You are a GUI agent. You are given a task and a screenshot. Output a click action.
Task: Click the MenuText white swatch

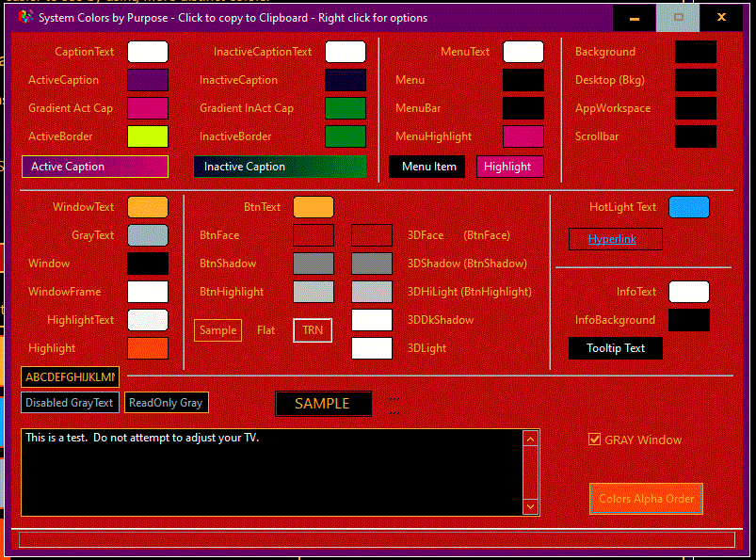(523, 52)
